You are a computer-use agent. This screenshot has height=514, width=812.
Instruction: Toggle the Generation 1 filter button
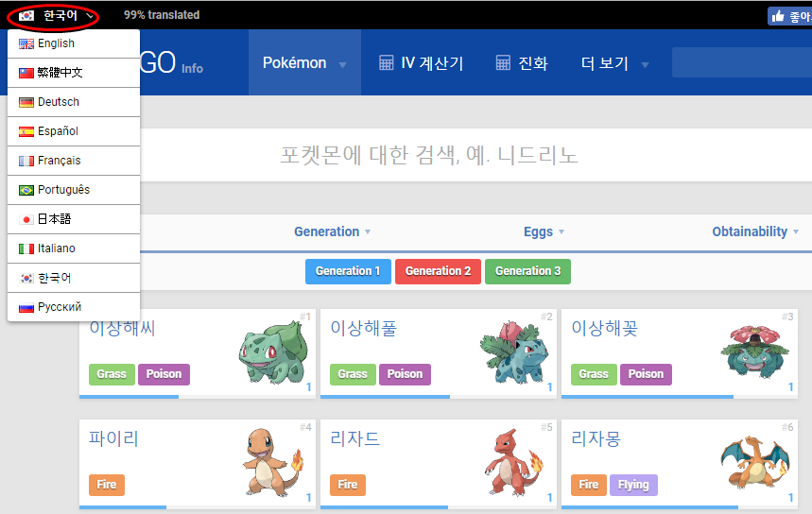point(348,271)
